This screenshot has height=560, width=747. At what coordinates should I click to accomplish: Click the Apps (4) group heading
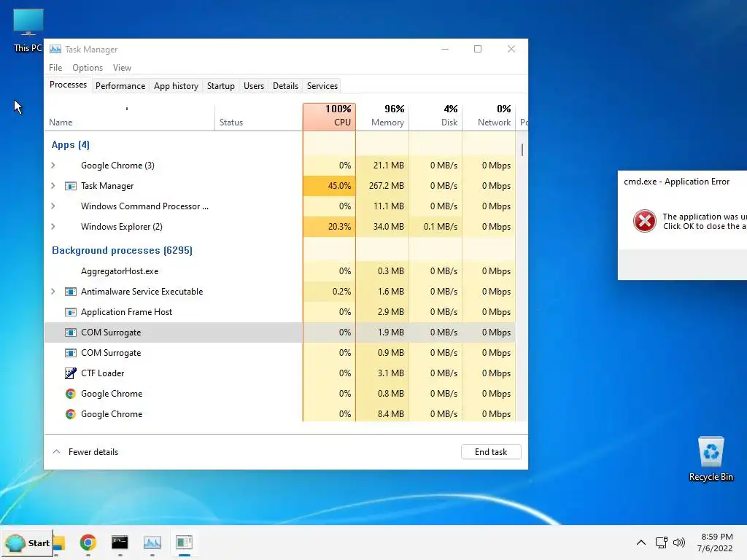71,145
